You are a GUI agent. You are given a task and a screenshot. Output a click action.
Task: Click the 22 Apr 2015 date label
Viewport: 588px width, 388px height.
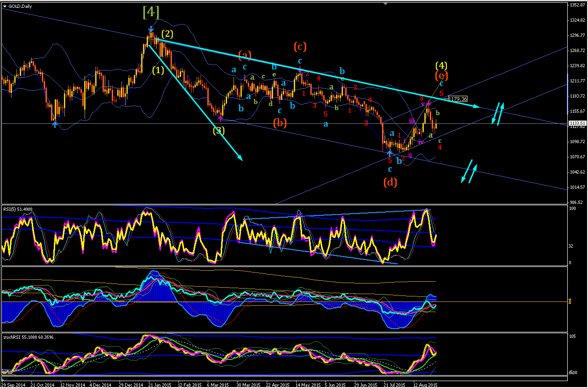(x=278, y=384)
